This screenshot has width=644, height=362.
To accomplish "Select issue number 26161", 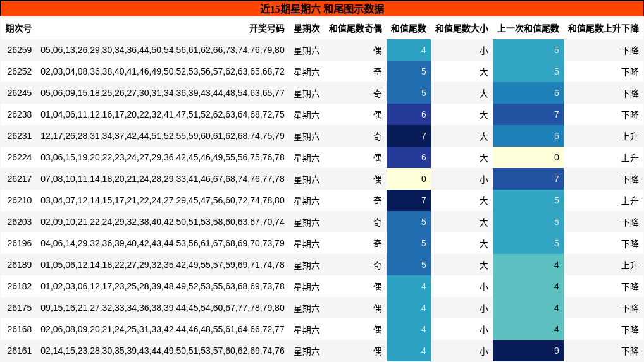I will click(x=20, y=351).
